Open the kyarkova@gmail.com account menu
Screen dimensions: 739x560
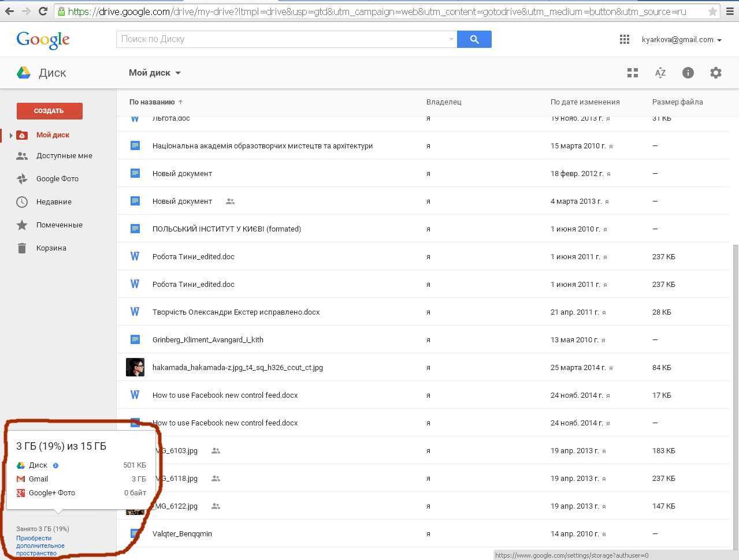(681, 40)
